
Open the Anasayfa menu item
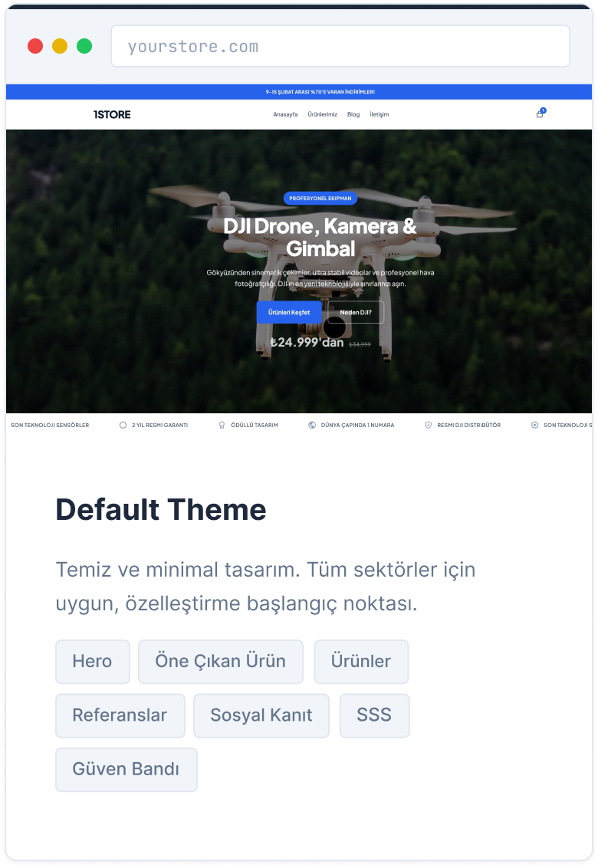coord(285,114)
